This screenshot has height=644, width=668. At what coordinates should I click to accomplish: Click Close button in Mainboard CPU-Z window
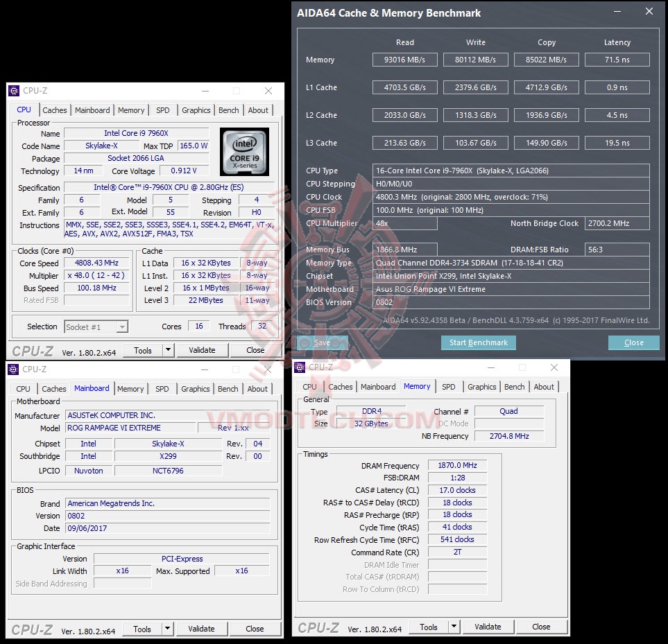[255, 629]
